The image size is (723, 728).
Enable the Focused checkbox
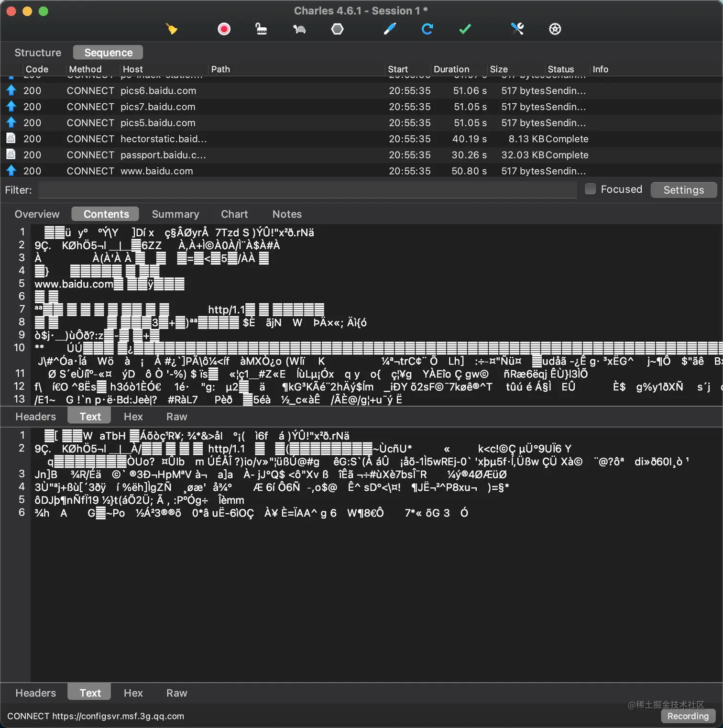[591, 189]
